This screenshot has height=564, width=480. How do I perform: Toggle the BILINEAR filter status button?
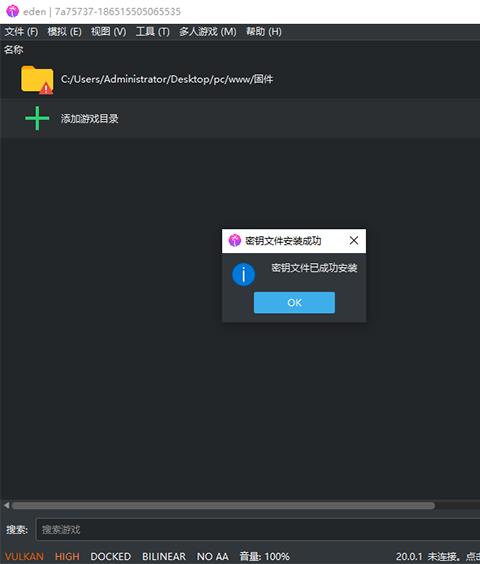point(164,556)
